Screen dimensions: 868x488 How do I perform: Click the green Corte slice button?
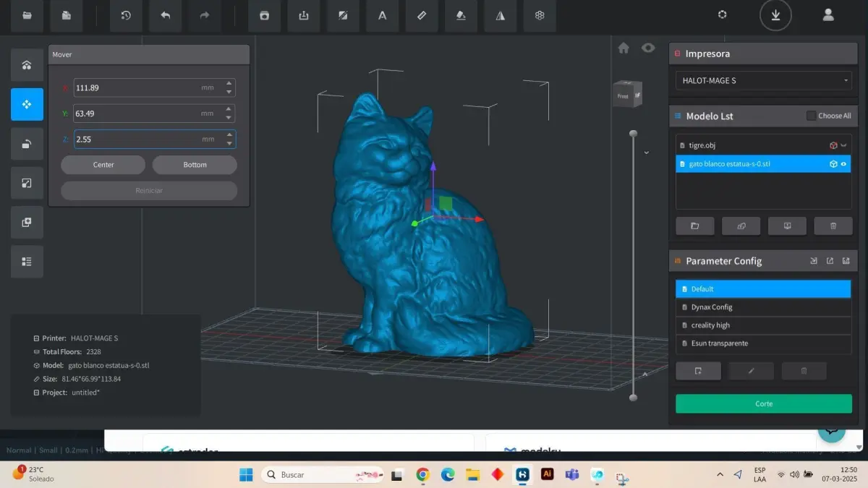click(x=764, y=403)
